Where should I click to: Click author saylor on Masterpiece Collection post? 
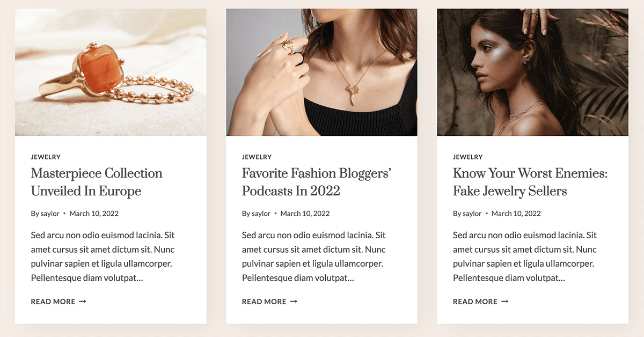point(50,214)
